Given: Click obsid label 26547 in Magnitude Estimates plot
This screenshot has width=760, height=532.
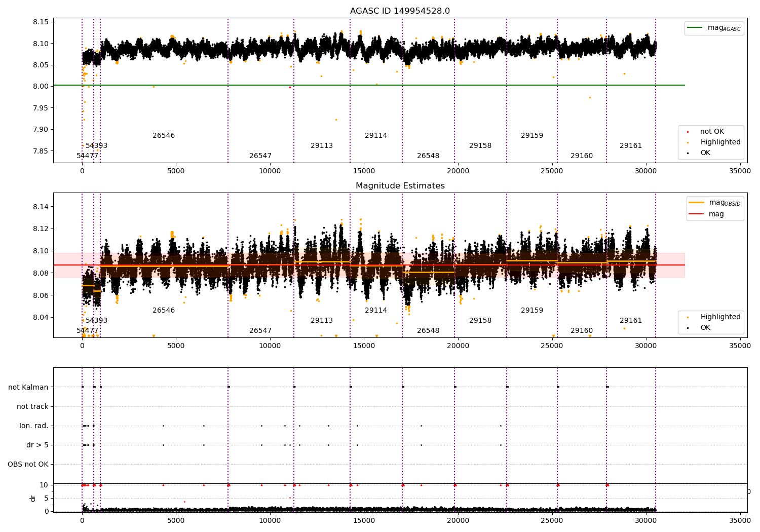Looking at the screenshot, I should [260, 331].
